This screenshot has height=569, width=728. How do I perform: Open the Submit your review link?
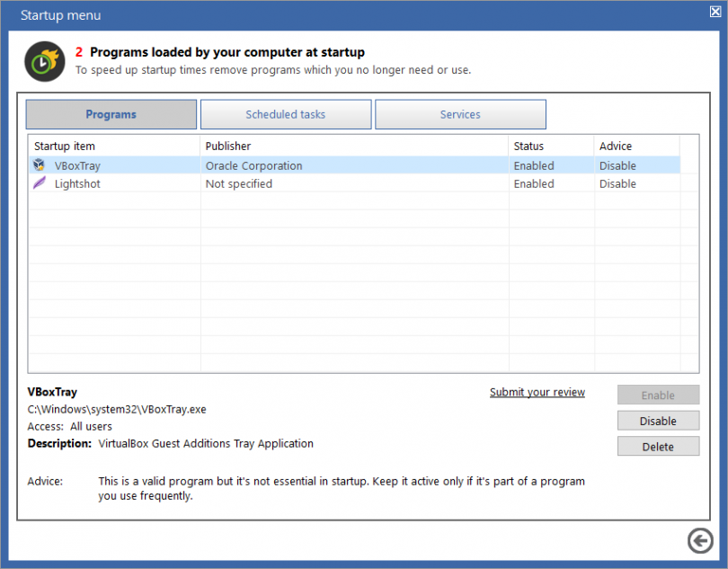[x=537, y=392]
